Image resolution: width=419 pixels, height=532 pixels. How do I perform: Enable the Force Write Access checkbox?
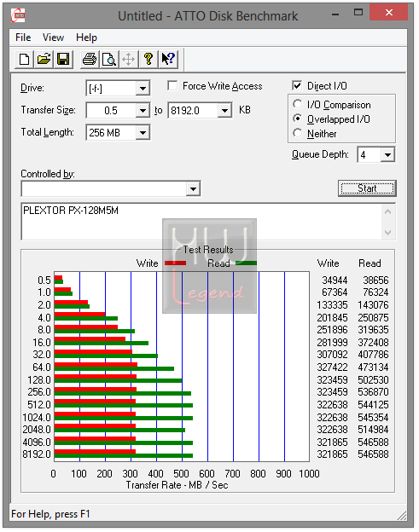[x=173, y=86]
